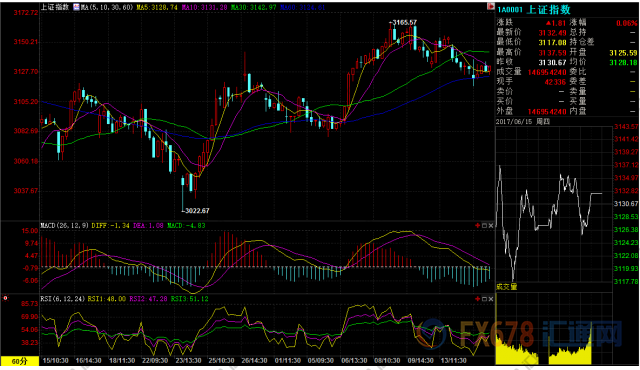The height and width of the screenshot is (370, 640).
Task: Click the 23/13:30 time axis label
Action: pyautogui.click(x=188, y=361)
